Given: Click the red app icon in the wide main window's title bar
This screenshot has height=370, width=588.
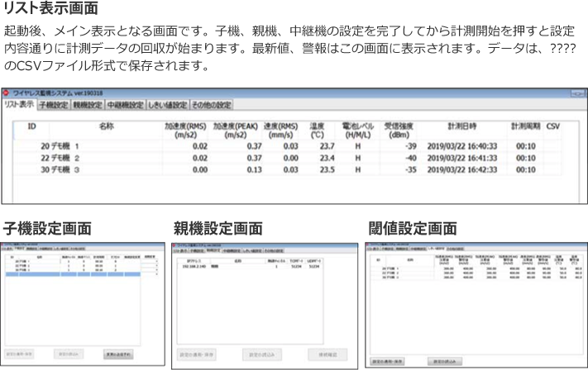Looking at the screenshot, I should [x=6, y=92].
